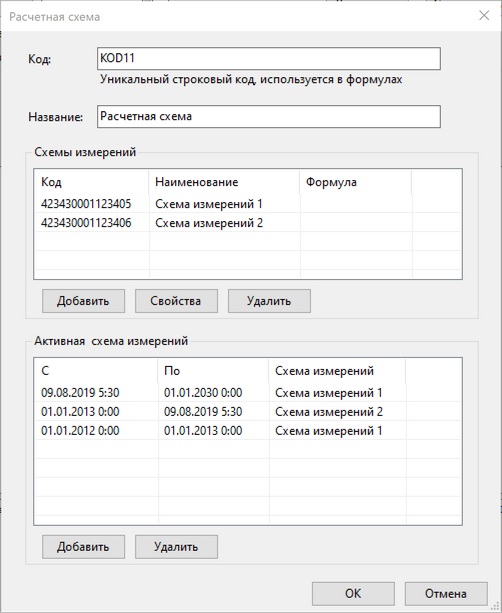Viewport: 502px width, 613px height.
Task: Select active scheme row starting 01.01.2012 0:00
Action: point(248,430)
